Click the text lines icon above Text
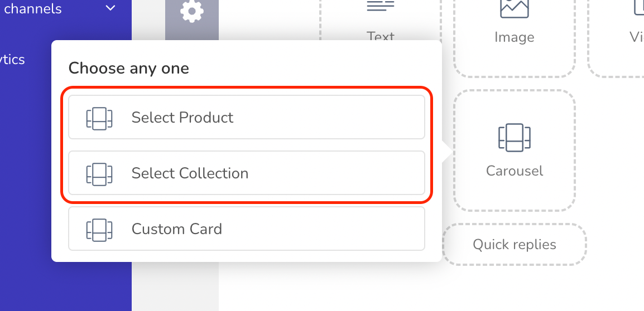Image resolution: width=644 pixels, height=311 pixels. [381, 6]
